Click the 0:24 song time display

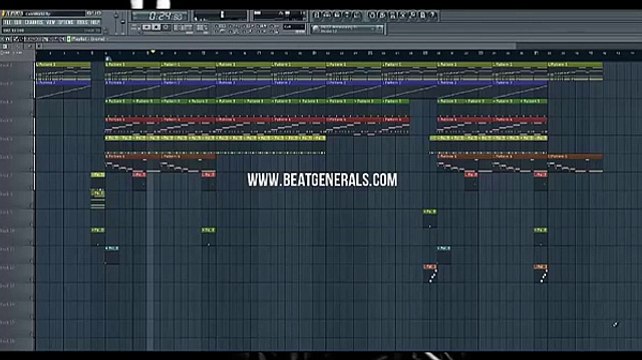[160, 16]
